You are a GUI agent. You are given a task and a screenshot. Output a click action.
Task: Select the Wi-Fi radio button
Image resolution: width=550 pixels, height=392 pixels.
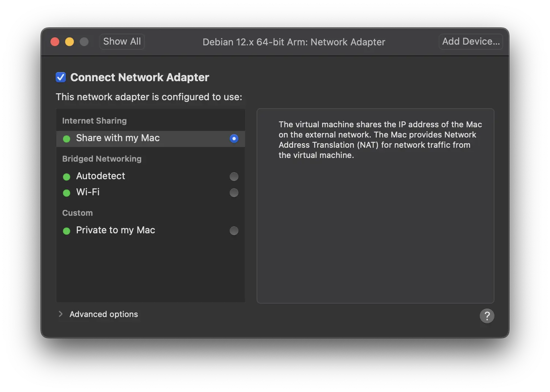tap(234, 193)
